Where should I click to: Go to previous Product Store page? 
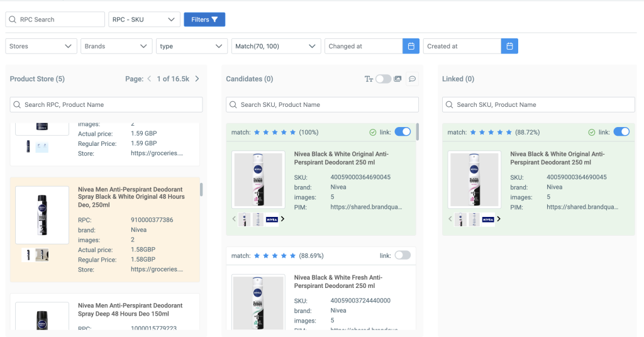click(x=149, y=79)
